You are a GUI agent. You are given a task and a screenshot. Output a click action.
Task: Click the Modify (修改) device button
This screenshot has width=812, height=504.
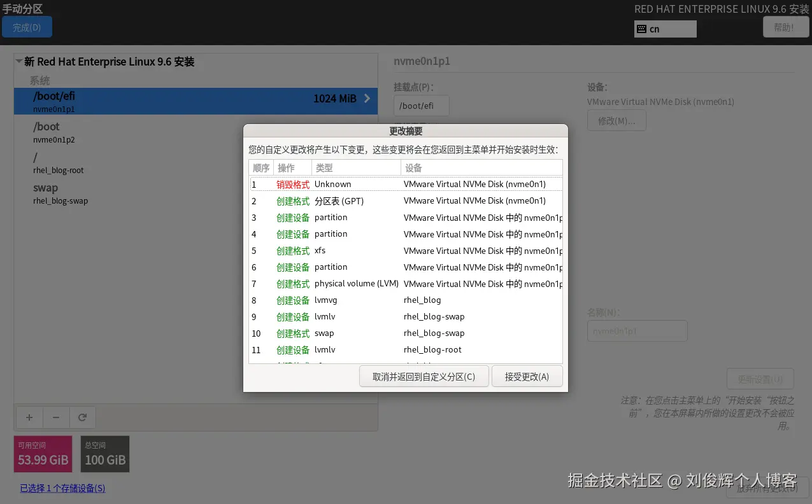pos(616,121)
